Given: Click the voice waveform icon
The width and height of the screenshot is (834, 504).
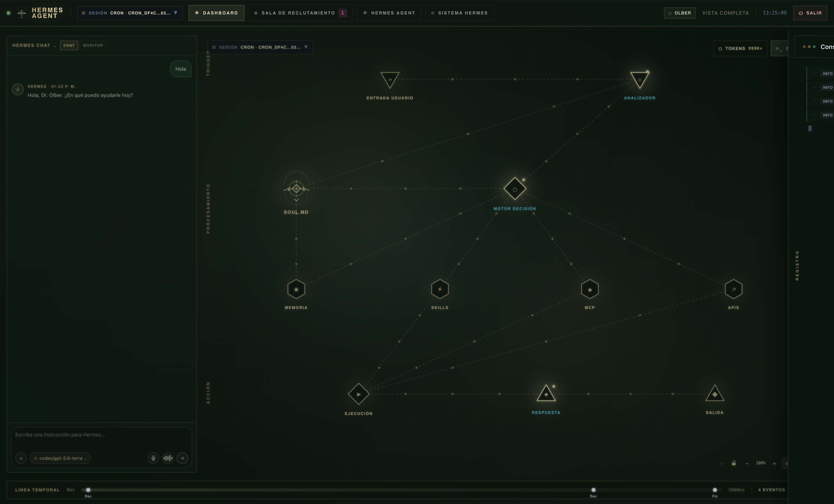Looking at the screenshot, I should click(x=168, y=458).
